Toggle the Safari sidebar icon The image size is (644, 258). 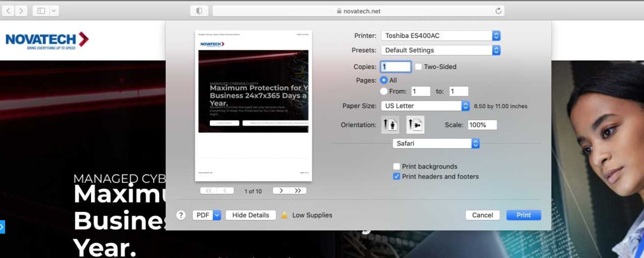tap(41, 11)
